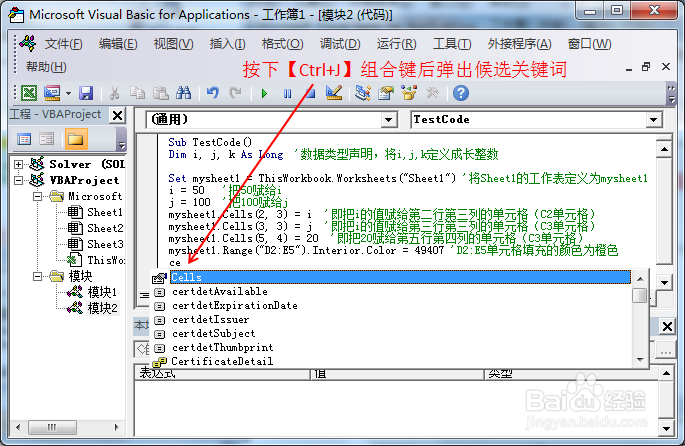Open the Insert UserForm dropdown arrow
685x446 pixels.
coord(68,93)
